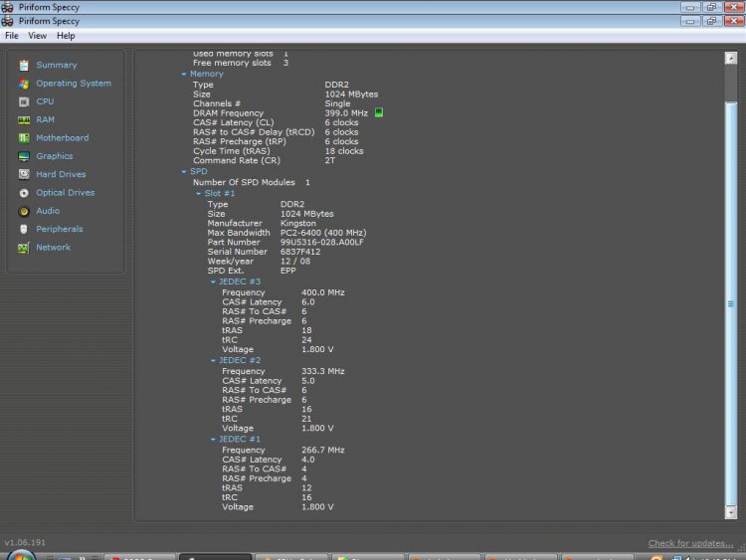The width and height of the screenshot is (746, 560).
Task: Click the Audio speaker icon
Action: tap(24, 211)
